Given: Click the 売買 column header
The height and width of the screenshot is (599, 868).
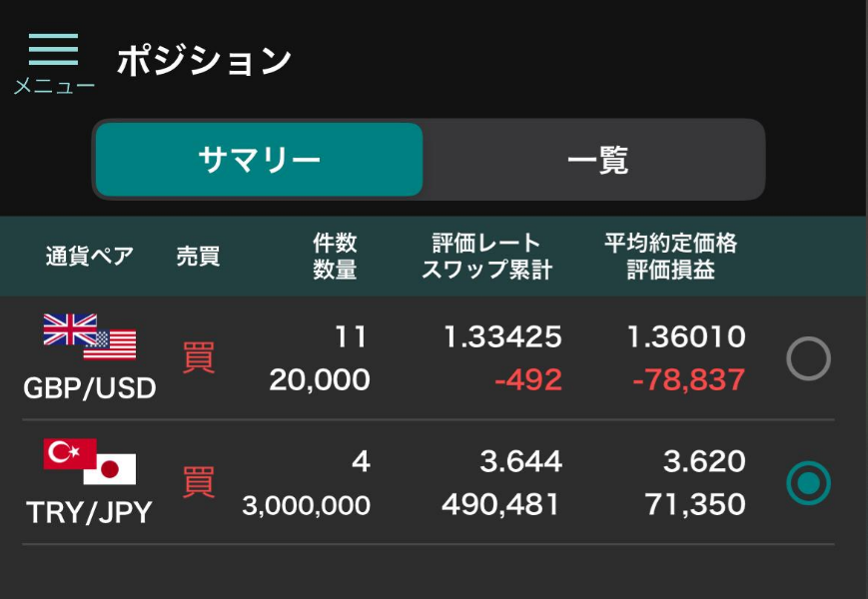Looking at the screenshot, I should (x=198, y=257).
